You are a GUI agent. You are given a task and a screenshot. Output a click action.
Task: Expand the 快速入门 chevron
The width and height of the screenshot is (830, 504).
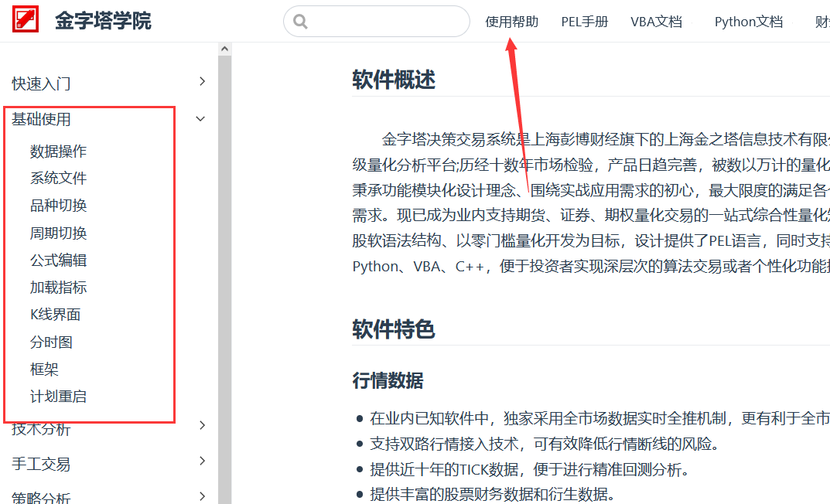point(202,81)
